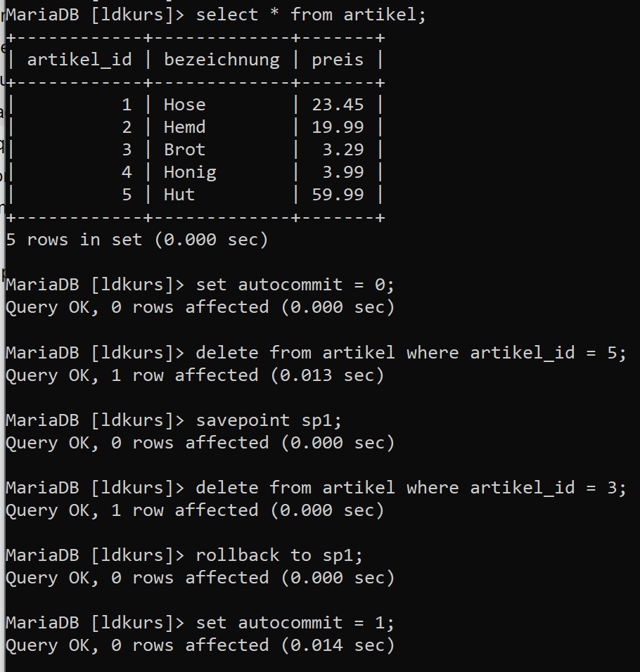Click the Hemd price 19.99
Screen dimensions: 640x672
click(338, 127)
